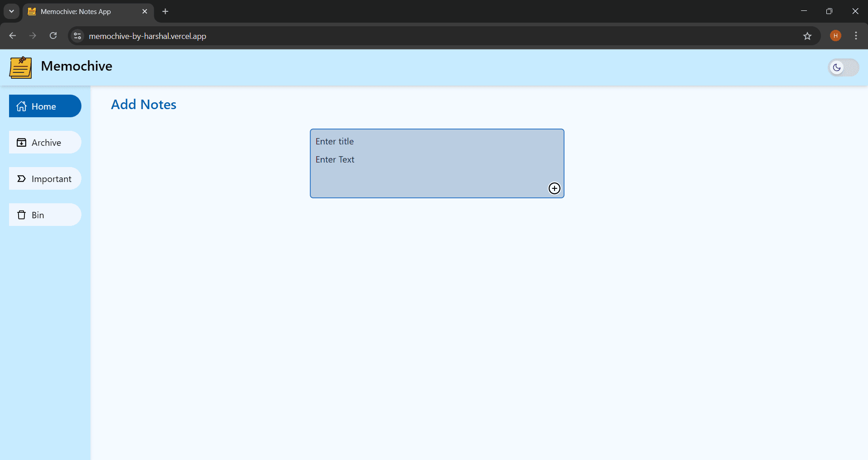868x460 pixels.
Task: Open the Chrome profile H avatar
Action: [x=835, y=36]
